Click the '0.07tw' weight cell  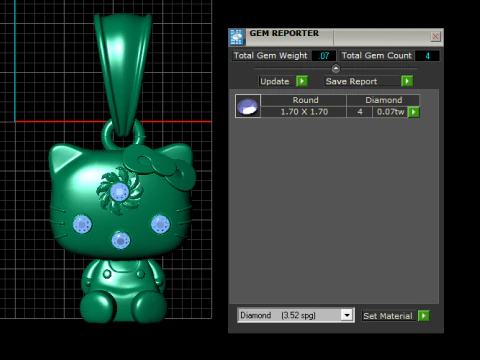[390, 112]
